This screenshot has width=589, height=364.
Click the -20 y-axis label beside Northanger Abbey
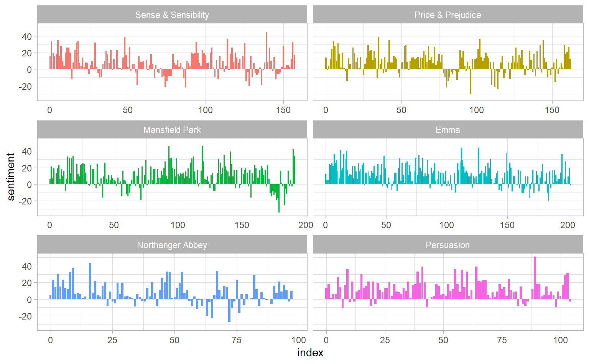pos(25,316)
